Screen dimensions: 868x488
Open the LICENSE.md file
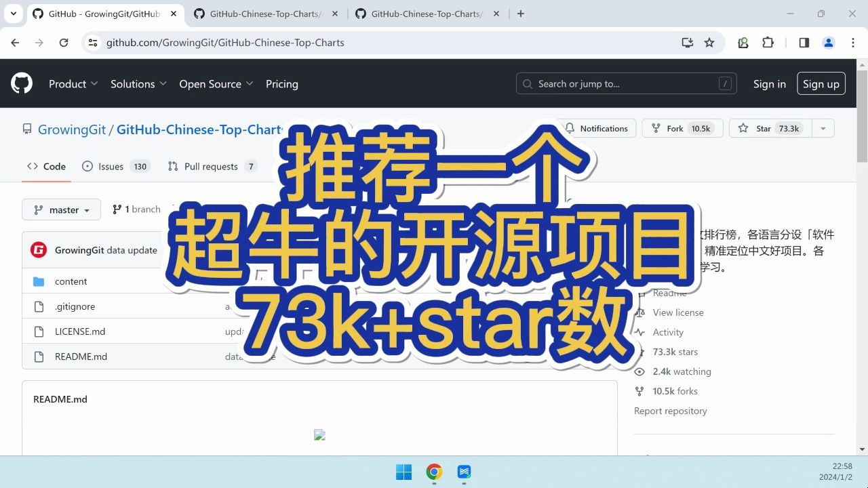coord(80,331)
